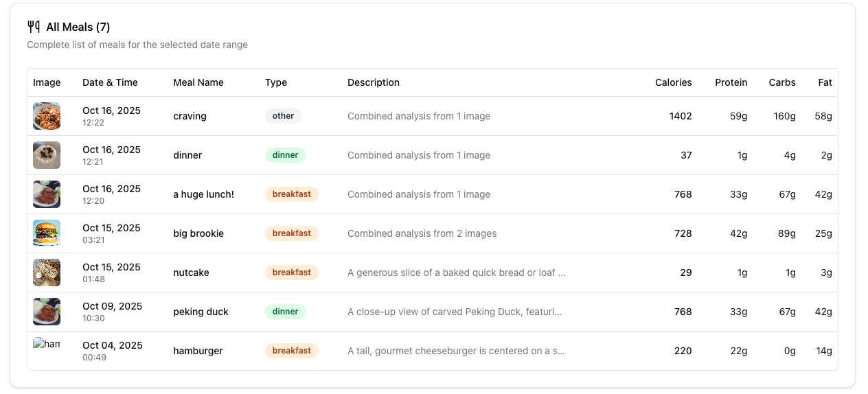This screenshot has height=394, width=868.
Task: Click the Date & Time column header
Action: point(110,82)
